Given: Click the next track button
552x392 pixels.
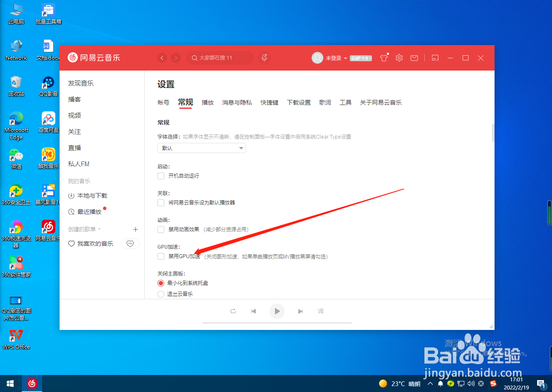Looking at the screenshot, I should click(x=300, y=311).
